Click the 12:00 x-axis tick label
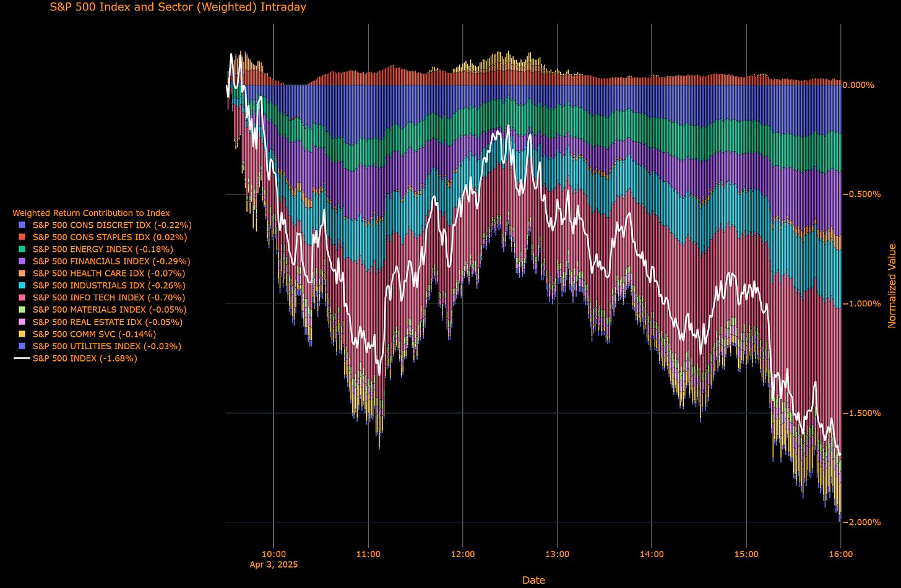 pyautogui.click(x=463, y=554)
